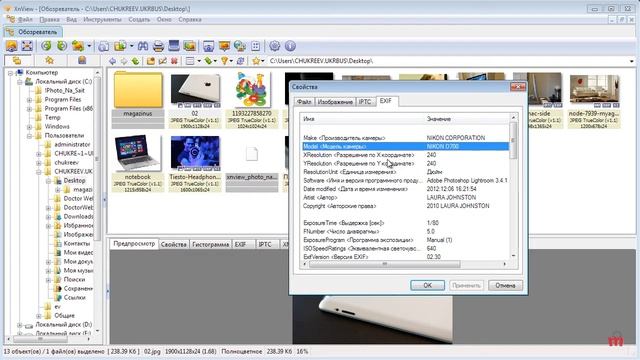Open dropdown next to lossless transformations icon
The height and width of the screenshot is (360, 640).
coord(89,46)
